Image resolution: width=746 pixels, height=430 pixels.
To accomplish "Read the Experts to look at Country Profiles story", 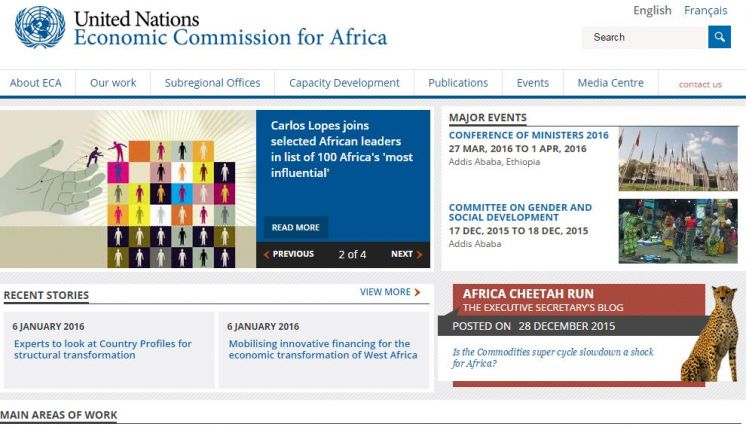I will point(103,349).
